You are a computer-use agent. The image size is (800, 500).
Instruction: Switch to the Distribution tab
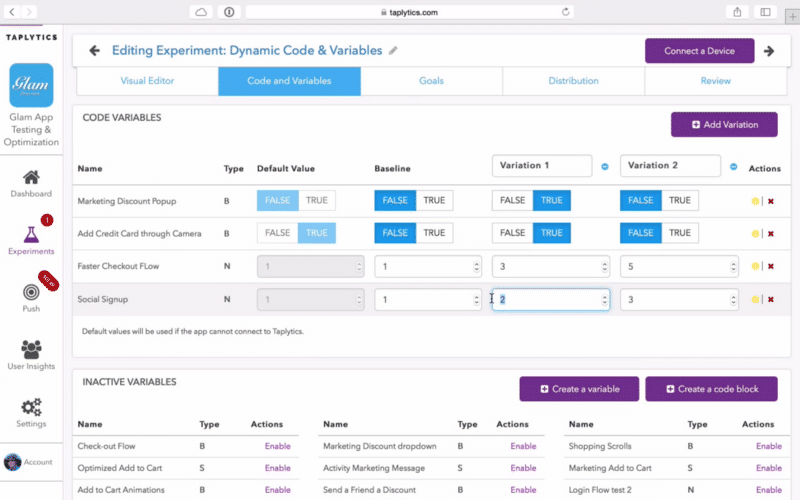click(573, 81)
